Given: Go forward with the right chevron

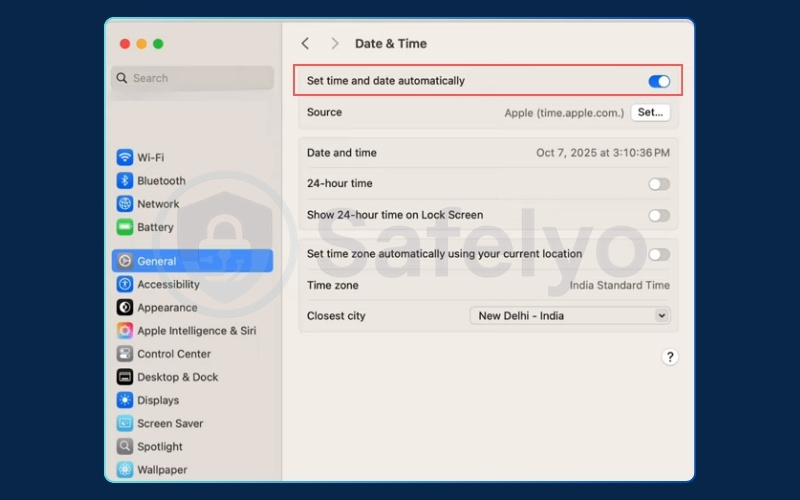Looking at the screenshot, I should pyautogui.click(x=335, y=43).
